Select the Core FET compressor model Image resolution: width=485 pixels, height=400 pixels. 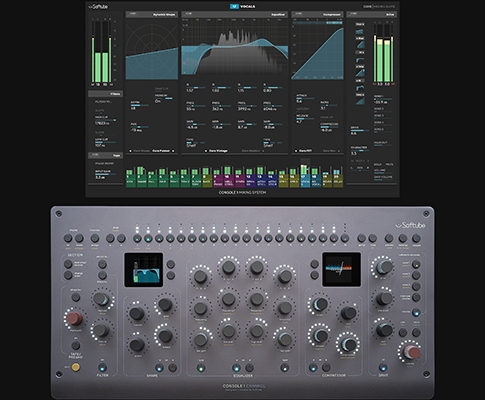(305, 151)
